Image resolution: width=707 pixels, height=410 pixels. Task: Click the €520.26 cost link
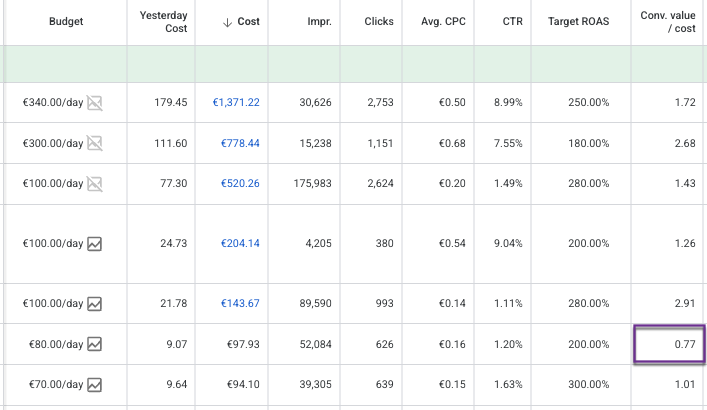pyautogui.click(x=240, y=184)
